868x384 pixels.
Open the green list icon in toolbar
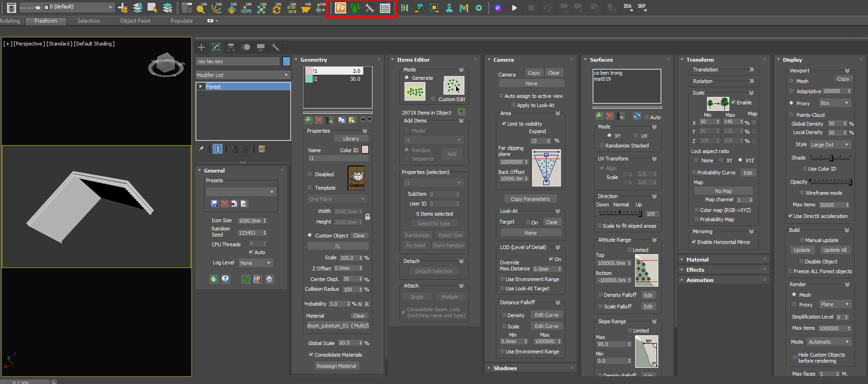(x=385, y=8)
